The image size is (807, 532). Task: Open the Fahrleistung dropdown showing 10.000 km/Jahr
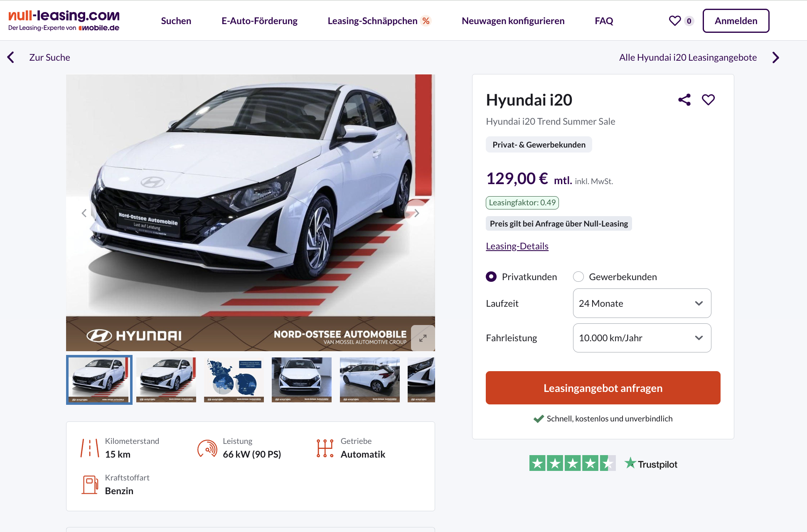[642, 338]
